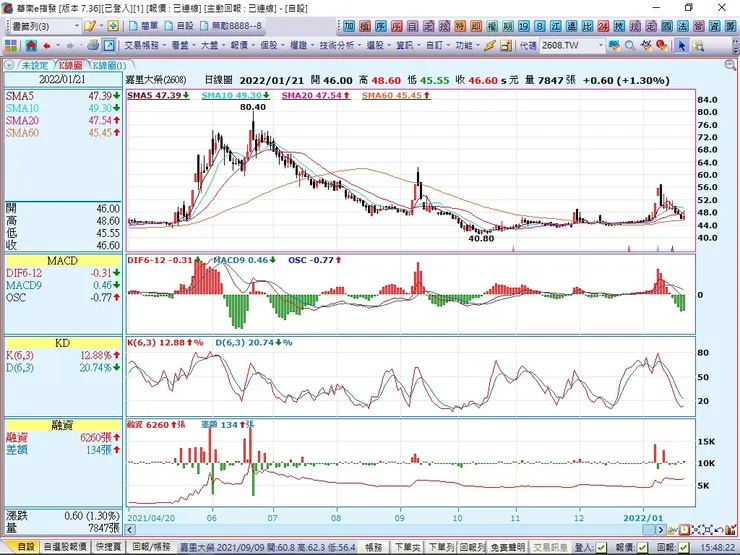
Task: Click the red 序 shortcut icon
Action: [397, 26]
